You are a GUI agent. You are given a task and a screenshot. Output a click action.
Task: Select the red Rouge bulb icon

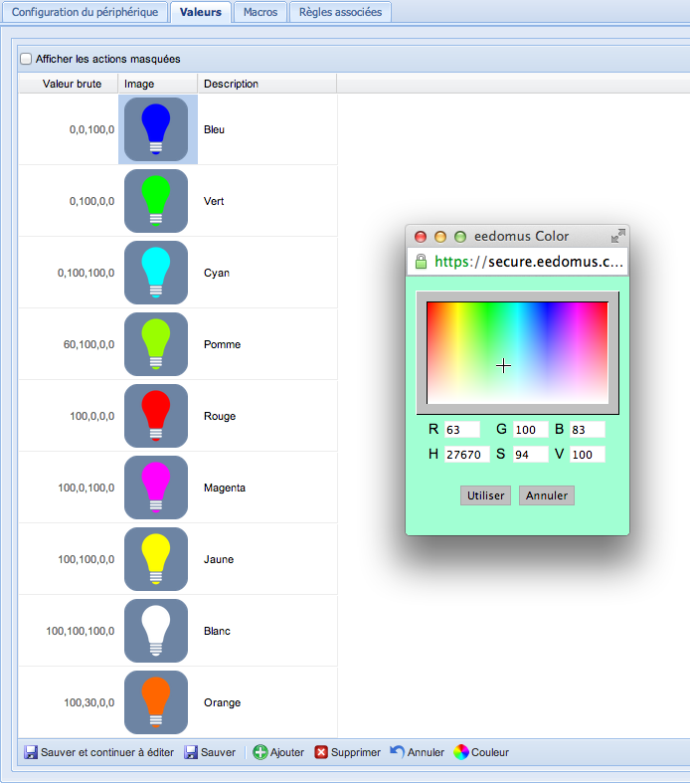click(x=156, y=416)
